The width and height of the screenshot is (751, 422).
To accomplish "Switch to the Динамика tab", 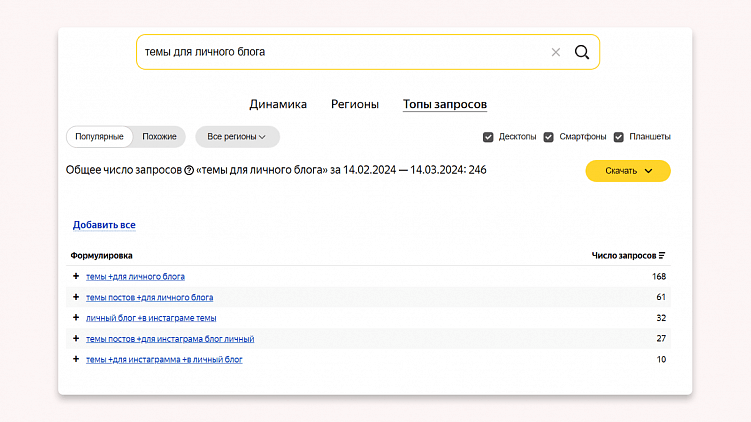I will (278, 104).
